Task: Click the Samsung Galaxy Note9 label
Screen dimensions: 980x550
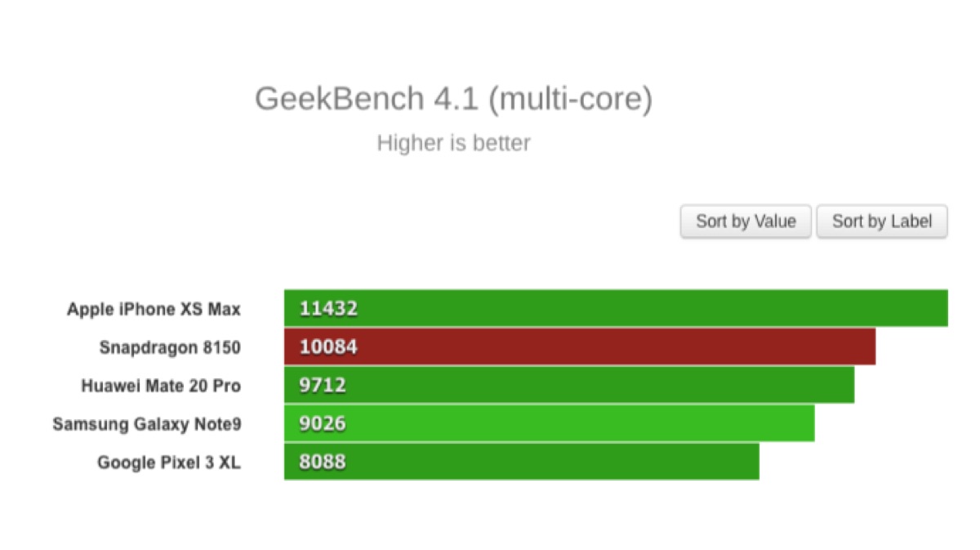Action: click(x=147, y=424)
